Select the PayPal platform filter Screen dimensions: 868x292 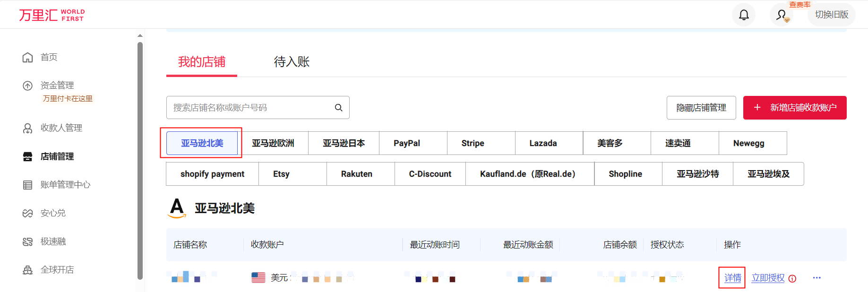click(407, 143)
